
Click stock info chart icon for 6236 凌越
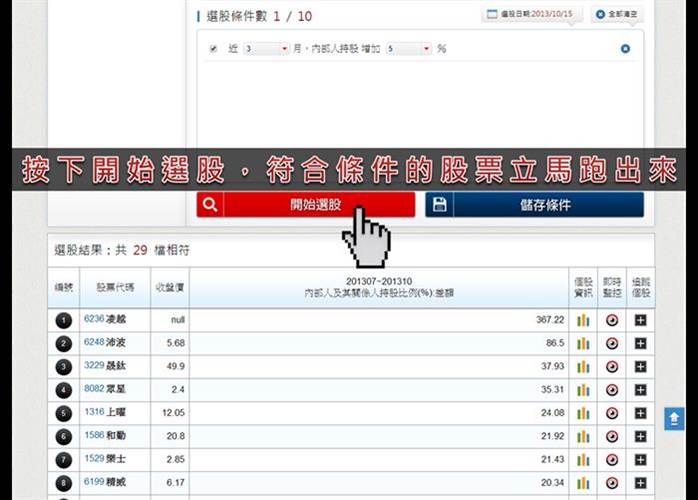click(x=583, y=320)
